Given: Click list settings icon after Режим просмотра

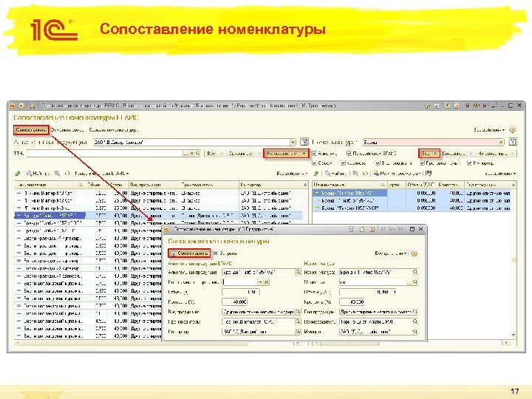Looking at the screenshot, I should [429, 174].
